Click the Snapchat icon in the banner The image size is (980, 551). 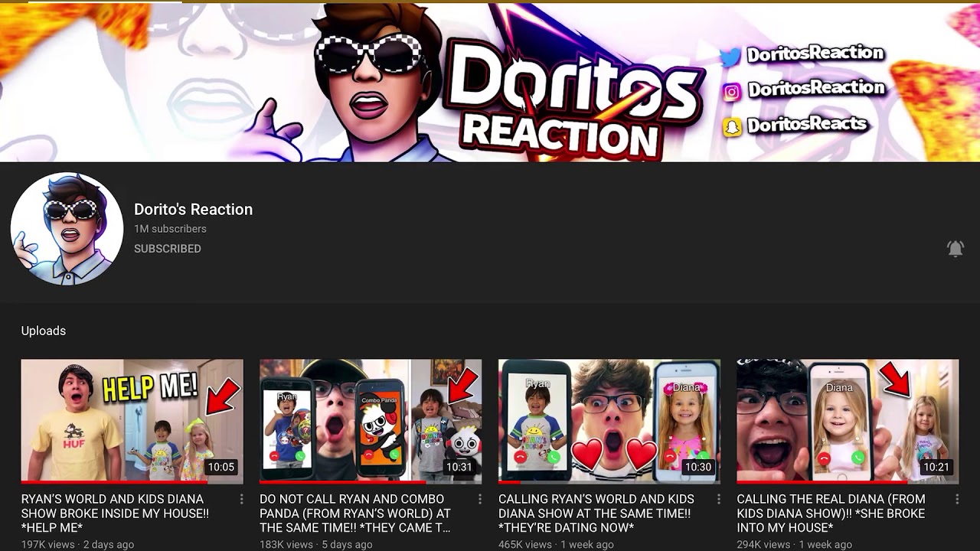click(732, 127)
